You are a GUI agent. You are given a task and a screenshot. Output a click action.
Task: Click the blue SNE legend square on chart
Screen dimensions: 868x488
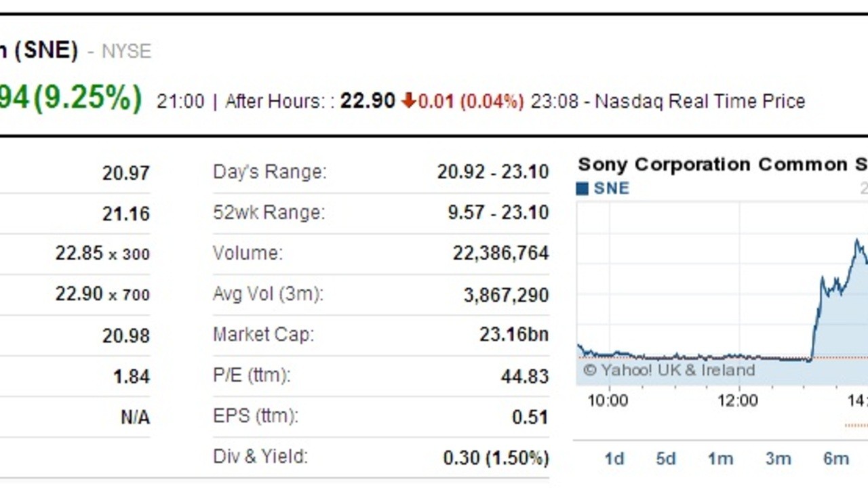583,188
